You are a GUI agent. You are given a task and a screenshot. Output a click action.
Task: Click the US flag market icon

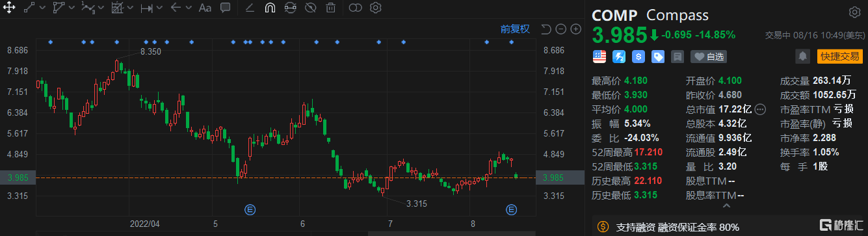pyautogui.click(x=599, y=57)
